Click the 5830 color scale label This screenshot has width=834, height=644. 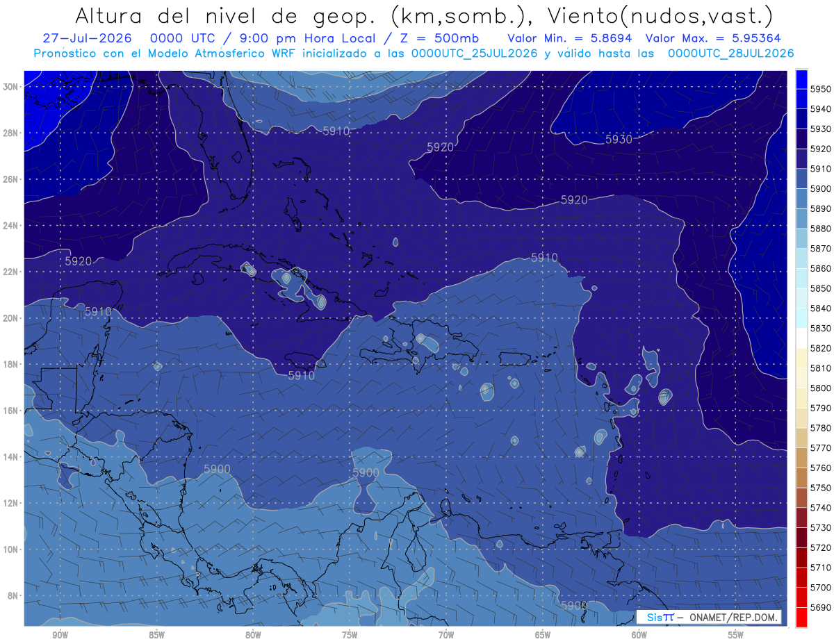pyautogui.click(x=820, y=328)
